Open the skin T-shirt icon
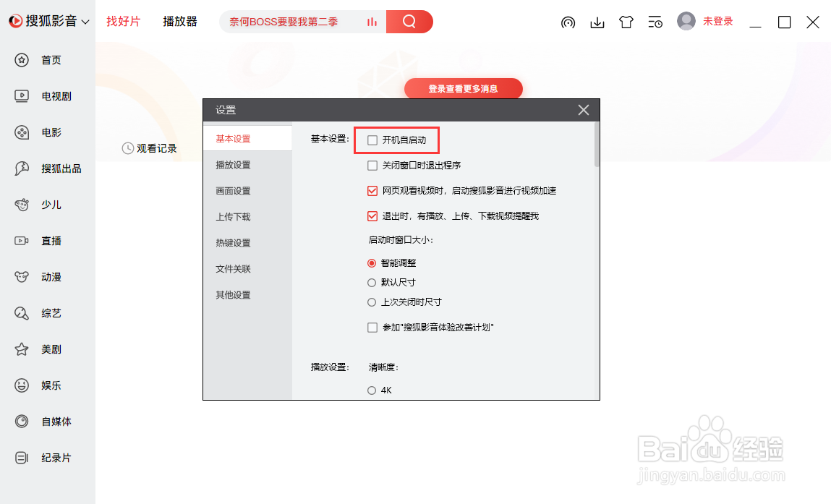The width and height of the screenshot is (831, 504). [x=626, y=22]
